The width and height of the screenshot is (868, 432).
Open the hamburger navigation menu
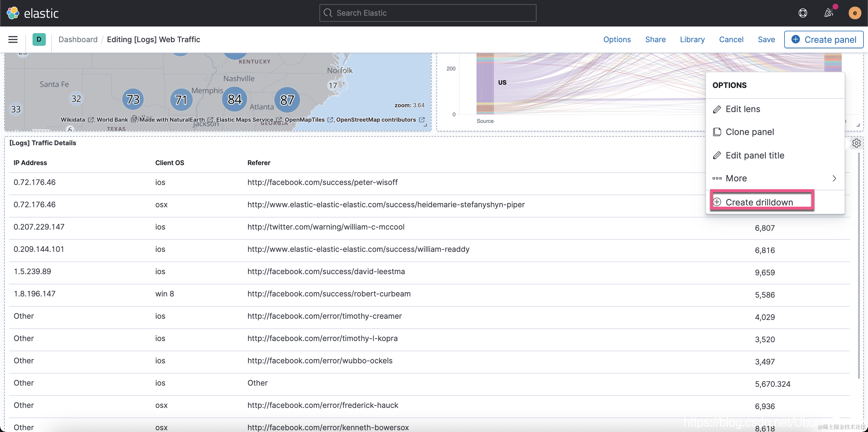[x=13, y=39]
